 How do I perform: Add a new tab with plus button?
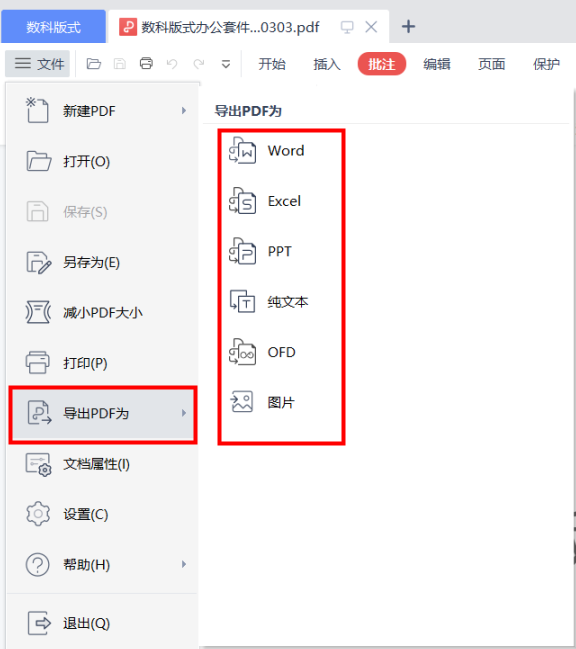pyautogui.click(x=408, y=26)
